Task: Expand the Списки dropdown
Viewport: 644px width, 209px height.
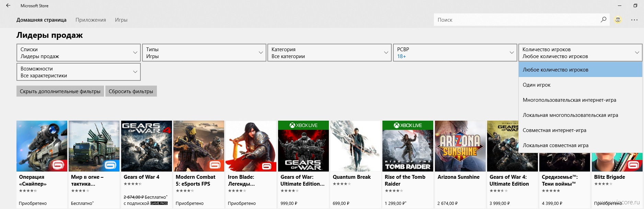Action: click(79, 53)
